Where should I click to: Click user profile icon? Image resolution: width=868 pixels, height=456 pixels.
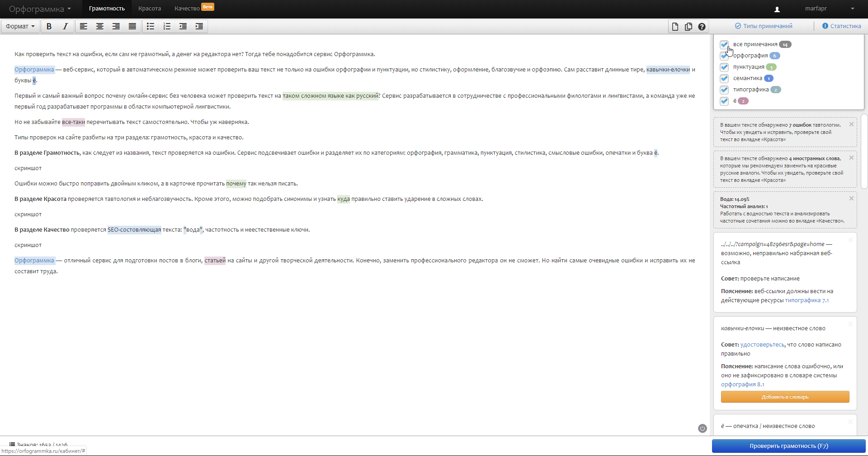(777, 9)
